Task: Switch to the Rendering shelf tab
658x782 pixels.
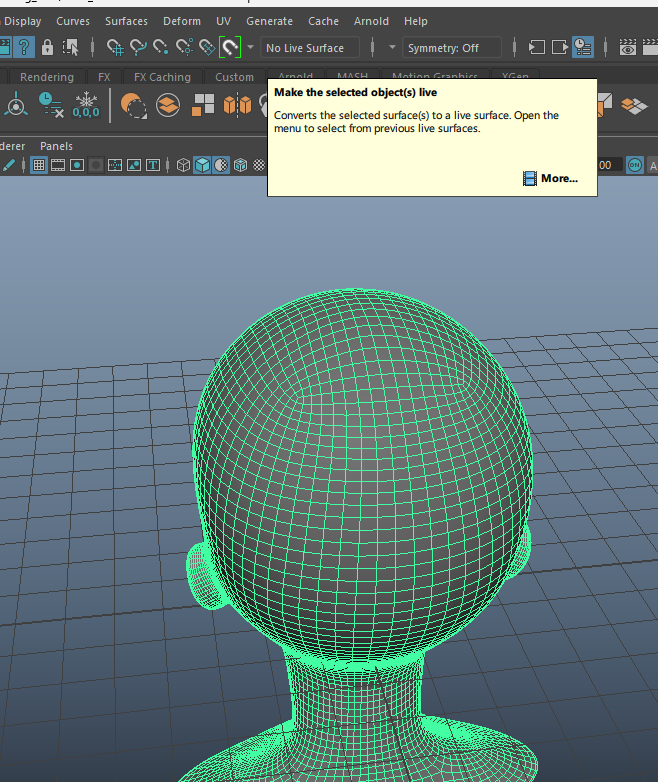Action: point(47,77)
